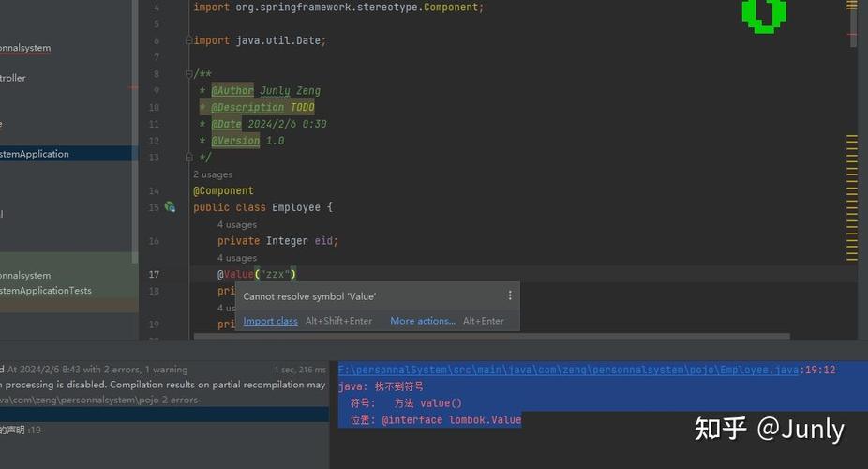
Task: Open the tooltip's three-dot options menu
Action: point(510,295)
